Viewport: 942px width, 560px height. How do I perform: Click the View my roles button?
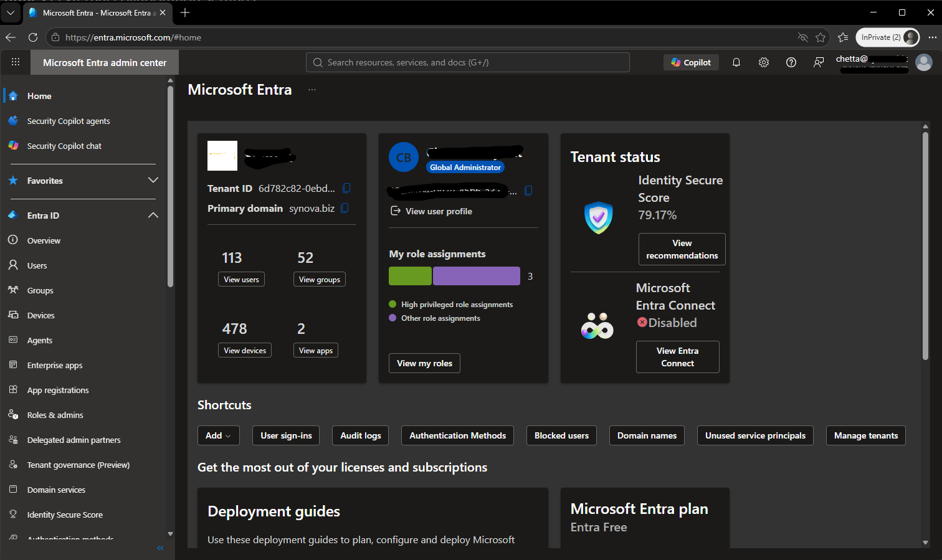[x=425, y=363]
